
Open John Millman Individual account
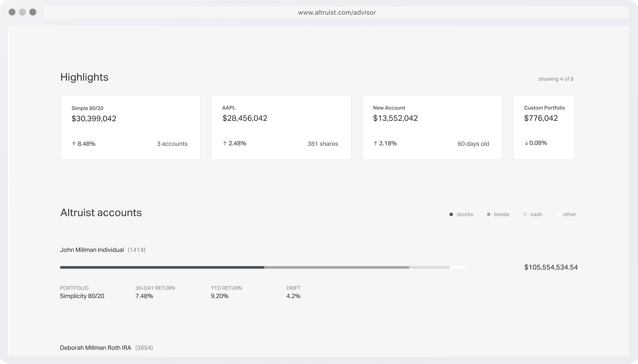(x=92, y=250)
